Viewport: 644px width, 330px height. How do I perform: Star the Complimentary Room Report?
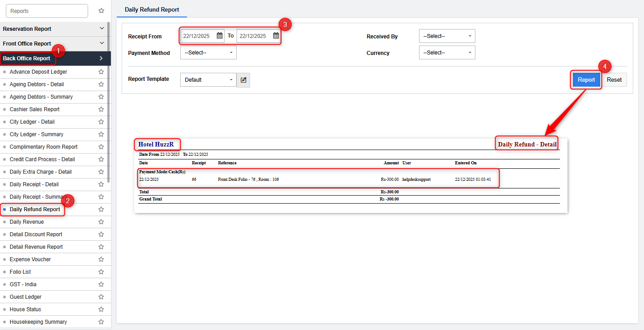coord(101,146)
